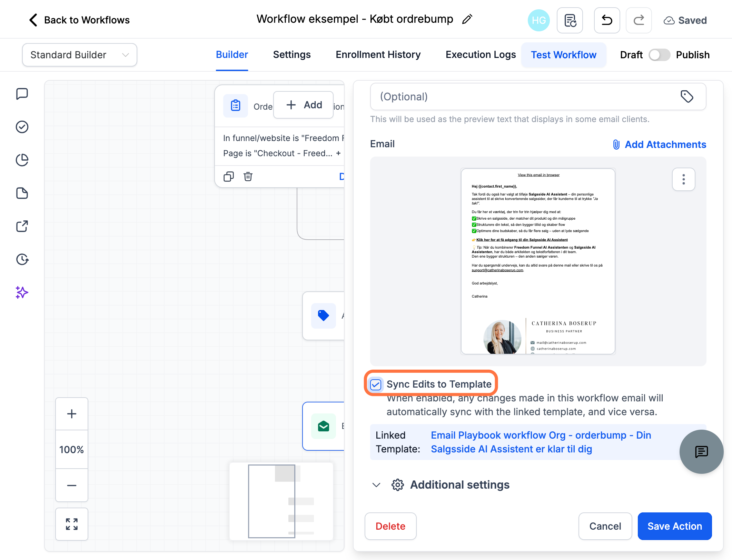Click the (Optional) preview text field

point(538,97)
